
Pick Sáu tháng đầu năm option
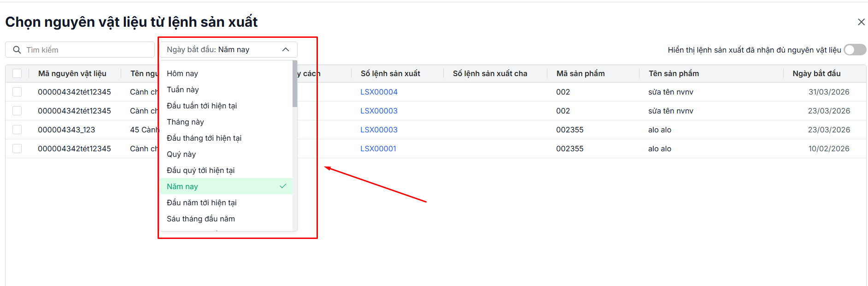pyautogui.click(x=226, y=219)
